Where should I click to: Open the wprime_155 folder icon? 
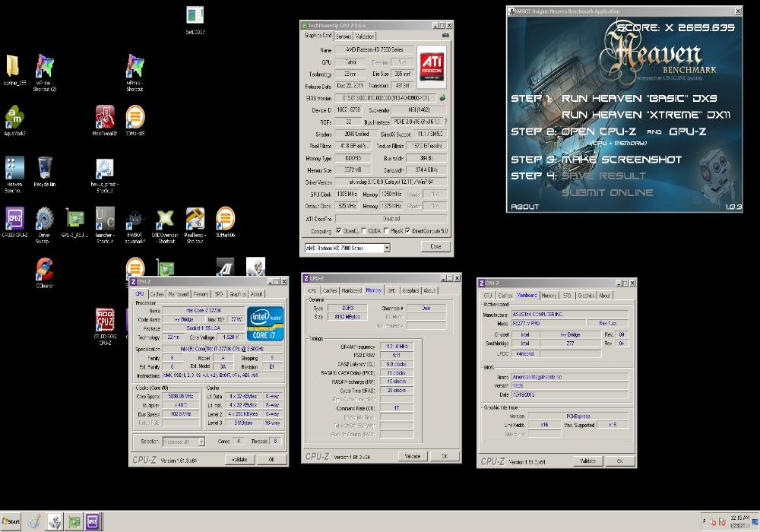click(14, 70)
